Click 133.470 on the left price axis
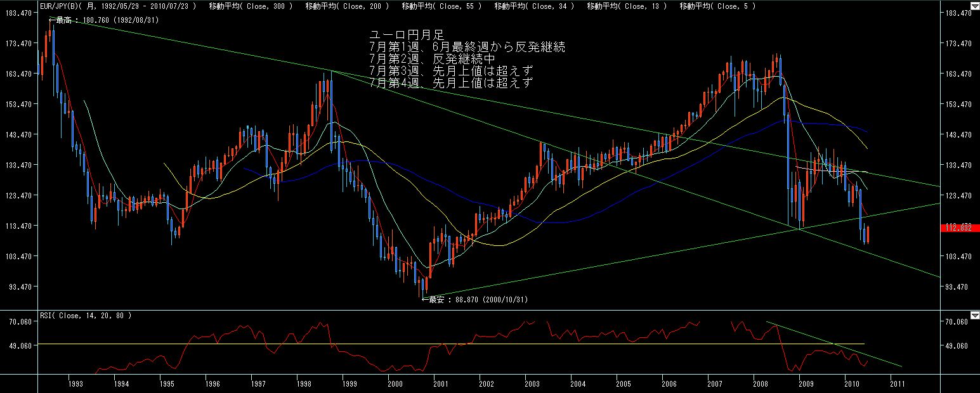 [x=17, y=165]
